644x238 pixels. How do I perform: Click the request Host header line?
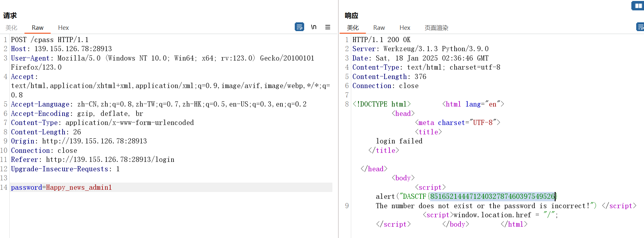61,49
